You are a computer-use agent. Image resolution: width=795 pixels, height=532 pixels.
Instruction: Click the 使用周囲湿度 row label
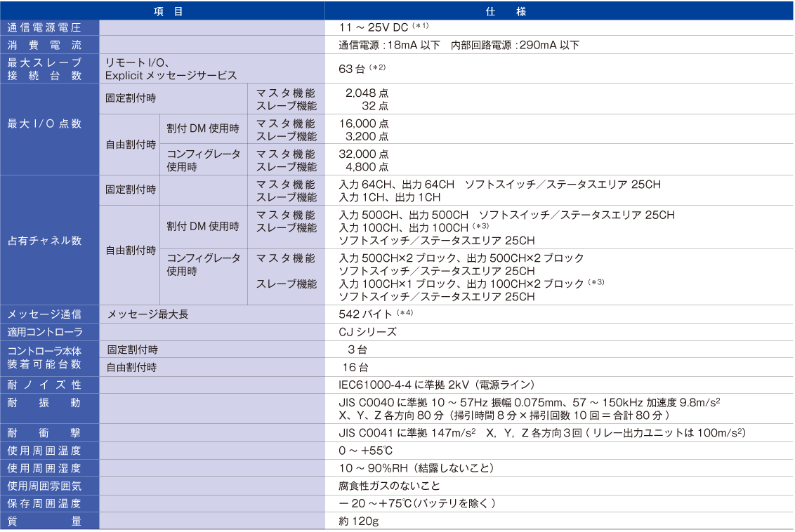(44, 468)
